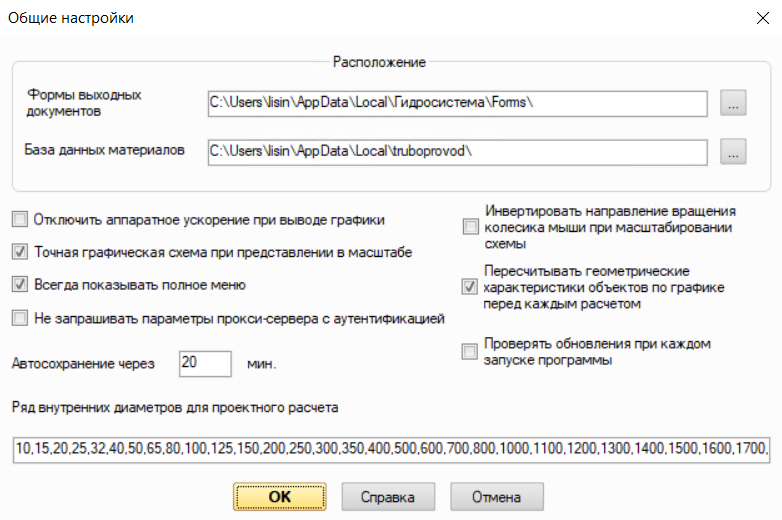Click the База данных материалов path field

[x=457, y=152]
